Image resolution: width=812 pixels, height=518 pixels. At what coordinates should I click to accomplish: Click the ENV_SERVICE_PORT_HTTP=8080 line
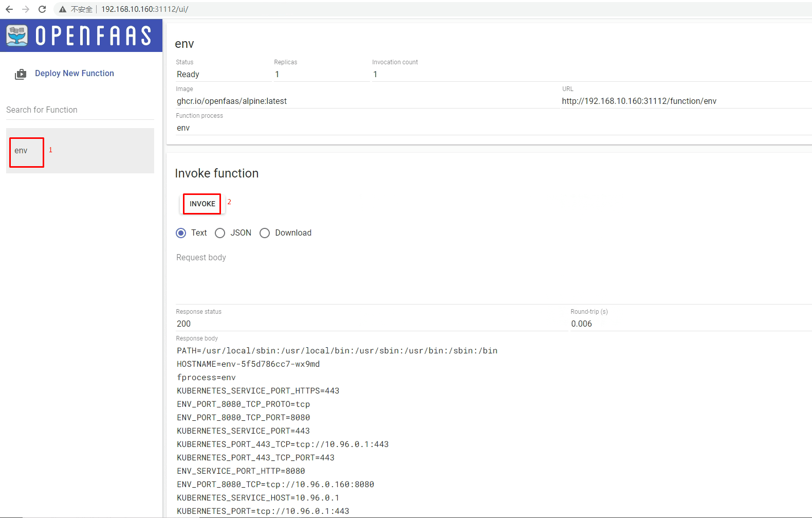(x=241, y=471)
